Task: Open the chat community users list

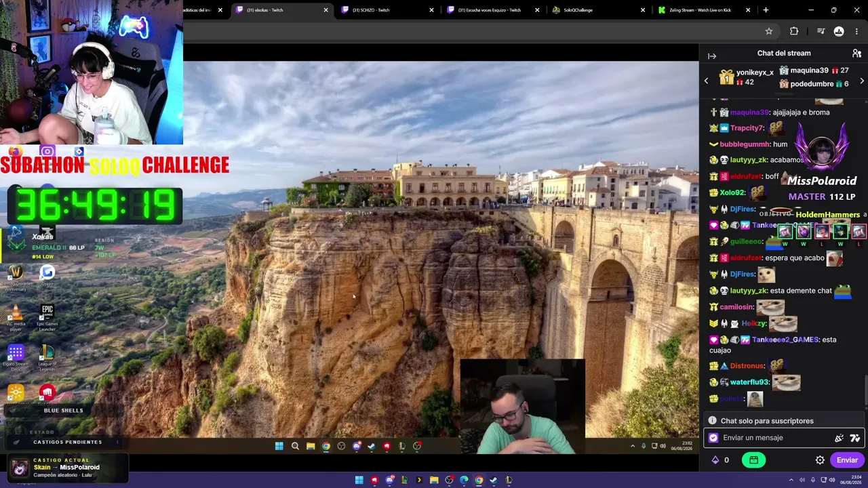Action: pyautogui.click(x=856, y=54)
